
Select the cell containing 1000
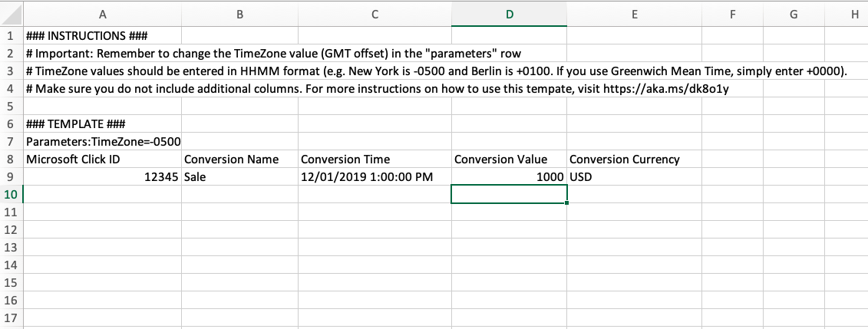point(509,177)
